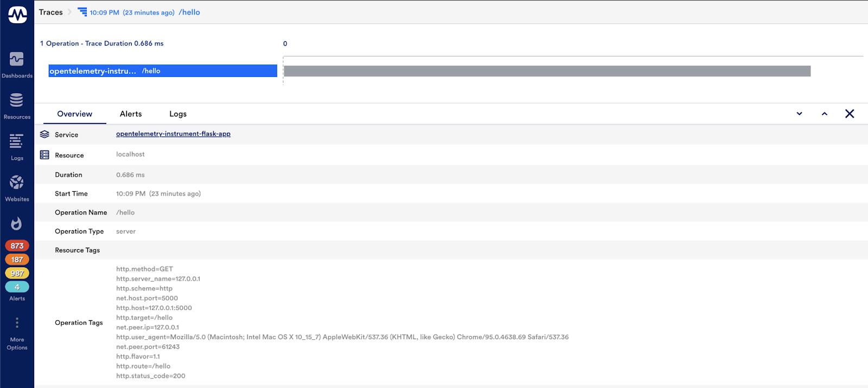Switch to the Logs tab
Screen dimensions: 868x388
click(178, 114)
